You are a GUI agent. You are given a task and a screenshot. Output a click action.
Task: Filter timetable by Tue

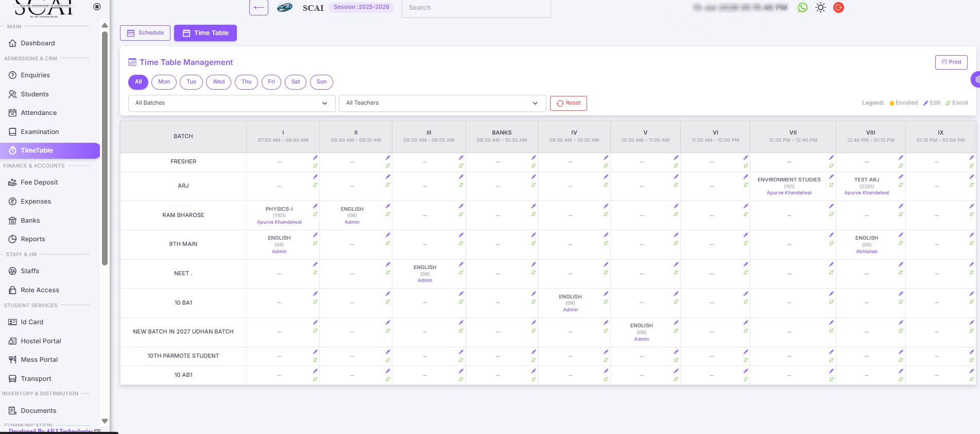[191, 82]
